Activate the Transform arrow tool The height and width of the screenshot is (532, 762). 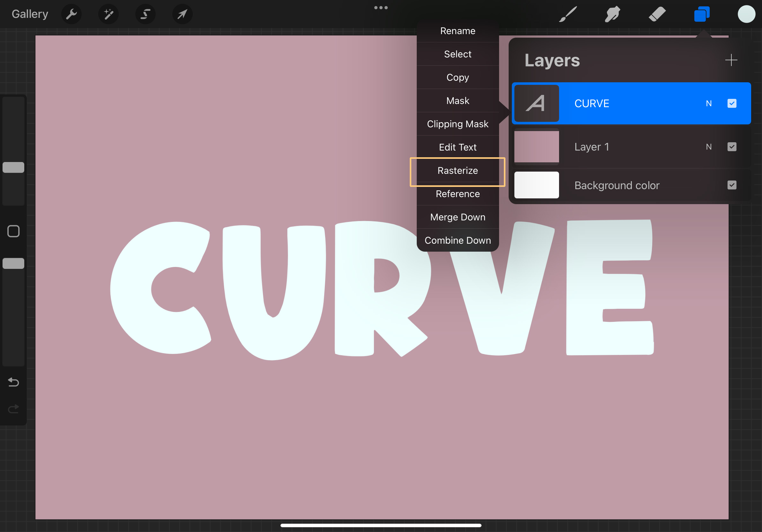pos(182,14)
